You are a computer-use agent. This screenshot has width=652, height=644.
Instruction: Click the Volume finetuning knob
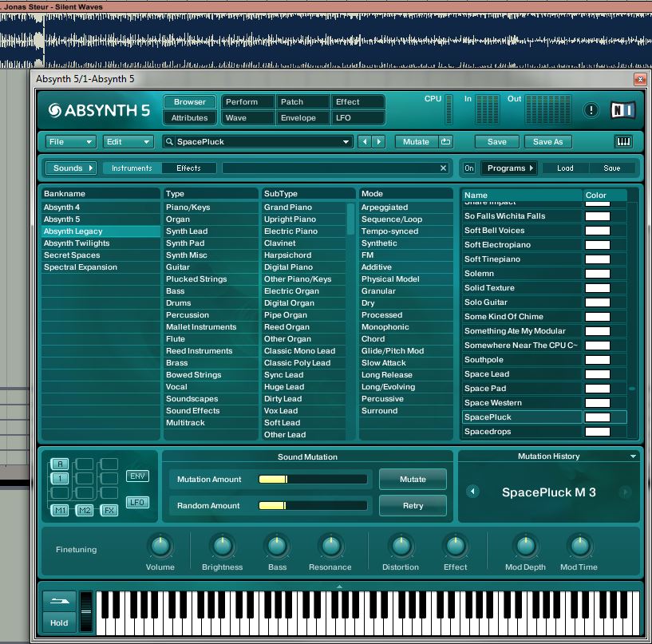(160, 546)
